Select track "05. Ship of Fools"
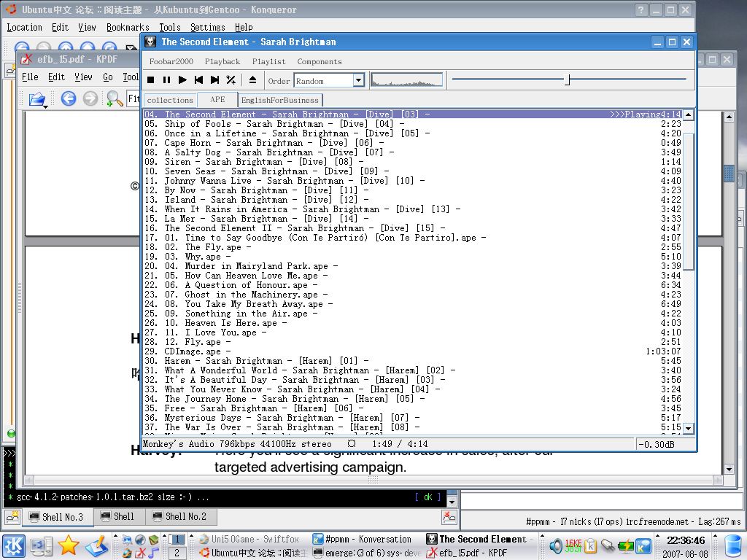The height and width of the screenshot is (560, 747). [x=413, y=124]
